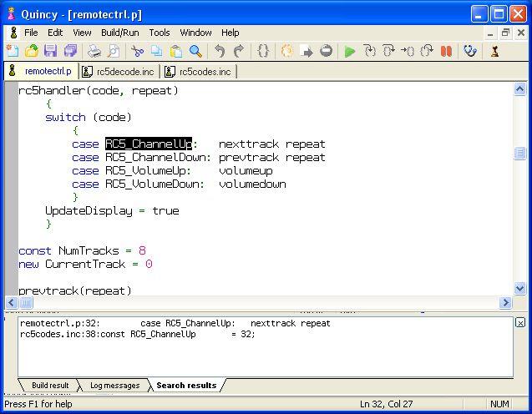The height and width of the screenshot is (414, 532).
Task: Click the Match braces icon
Action: pyautogui.click(x=263, y=52)
